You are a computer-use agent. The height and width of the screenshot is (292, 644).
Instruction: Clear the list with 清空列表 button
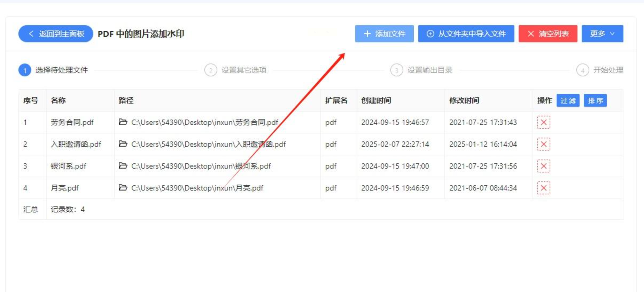pos(548,34)
